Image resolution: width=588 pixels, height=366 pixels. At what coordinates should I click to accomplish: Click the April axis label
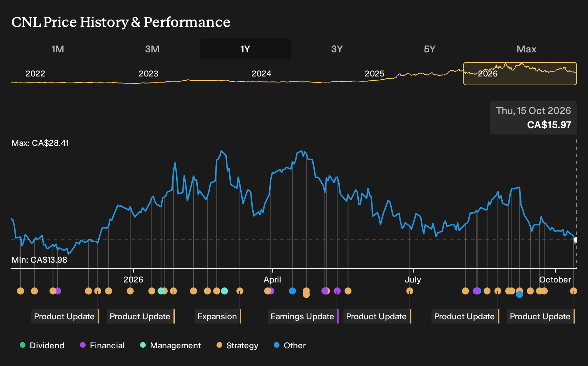[272, 280]
